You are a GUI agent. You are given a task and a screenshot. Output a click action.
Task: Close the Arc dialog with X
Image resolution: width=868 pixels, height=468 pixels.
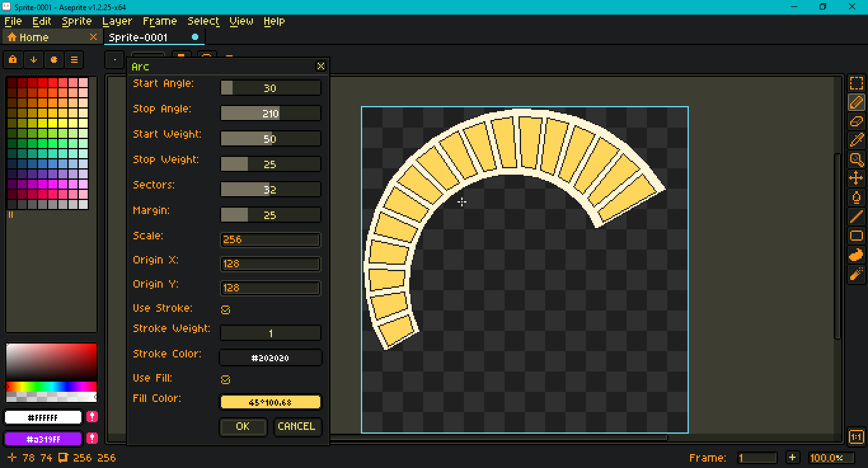(x=321, y=66)
